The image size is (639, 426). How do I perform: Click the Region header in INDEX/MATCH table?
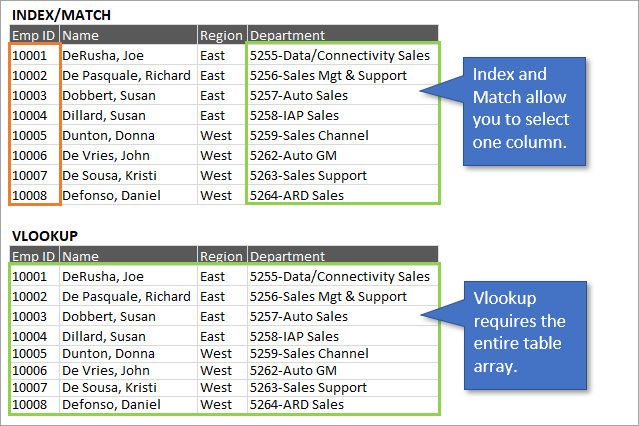click(x=220, y=35)
